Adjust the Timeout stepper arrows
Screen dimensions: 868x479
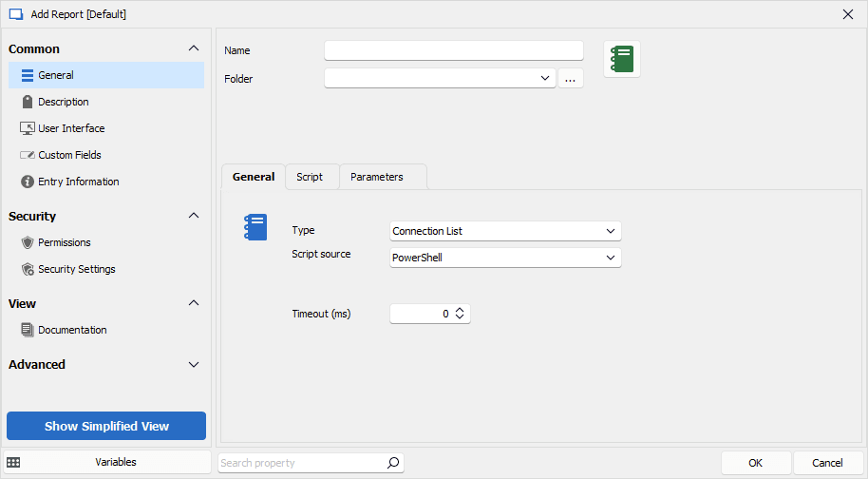(460, 314)
